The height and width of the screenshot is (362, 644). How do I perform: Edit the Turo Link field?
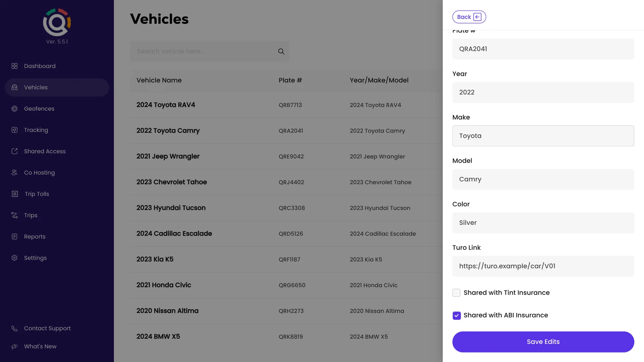543,266
